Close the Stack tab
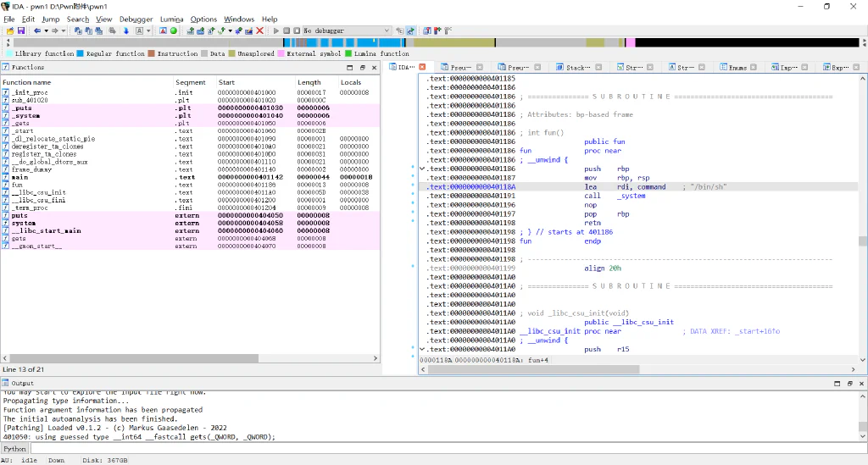Screen dimensions: 868x465 pyautogui.click(x=598, y=68)
